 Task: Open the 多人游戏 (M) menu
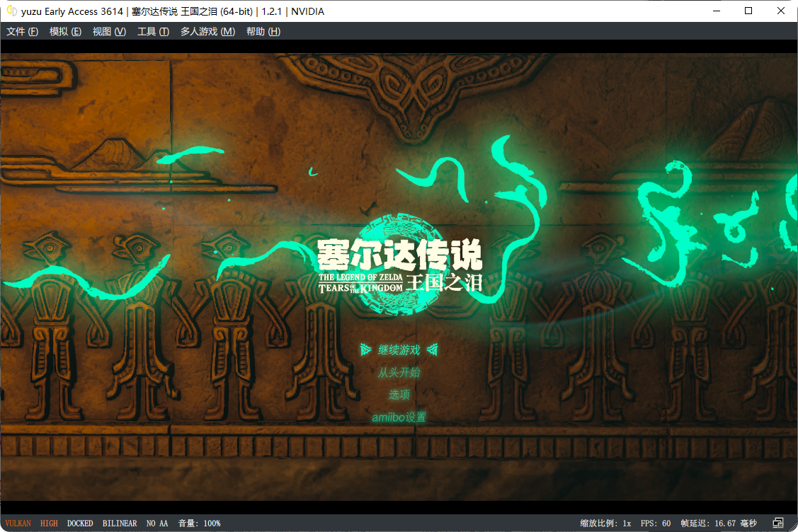(207, 32)
